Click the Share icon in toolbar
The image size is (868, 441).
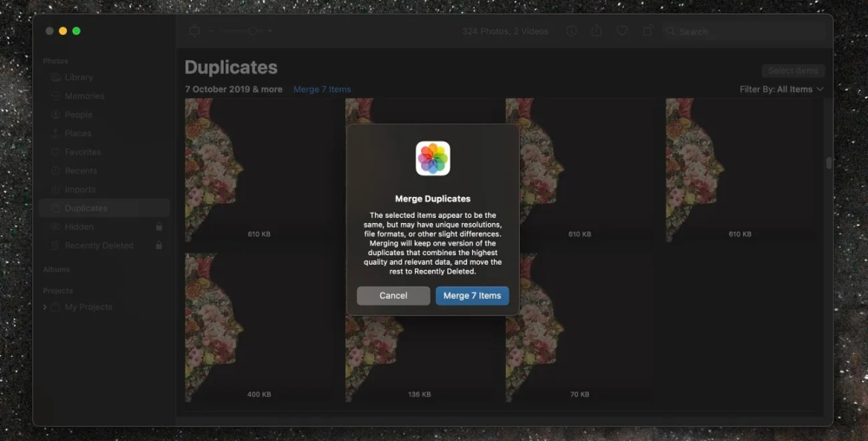coord(596,31)
